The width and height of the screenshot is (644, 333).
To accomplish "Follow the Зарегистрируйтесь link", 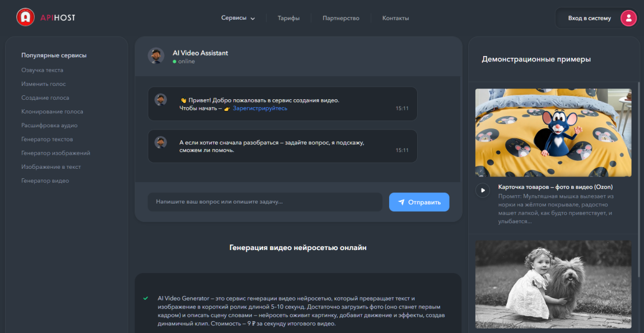I will [x=260, y=108].
